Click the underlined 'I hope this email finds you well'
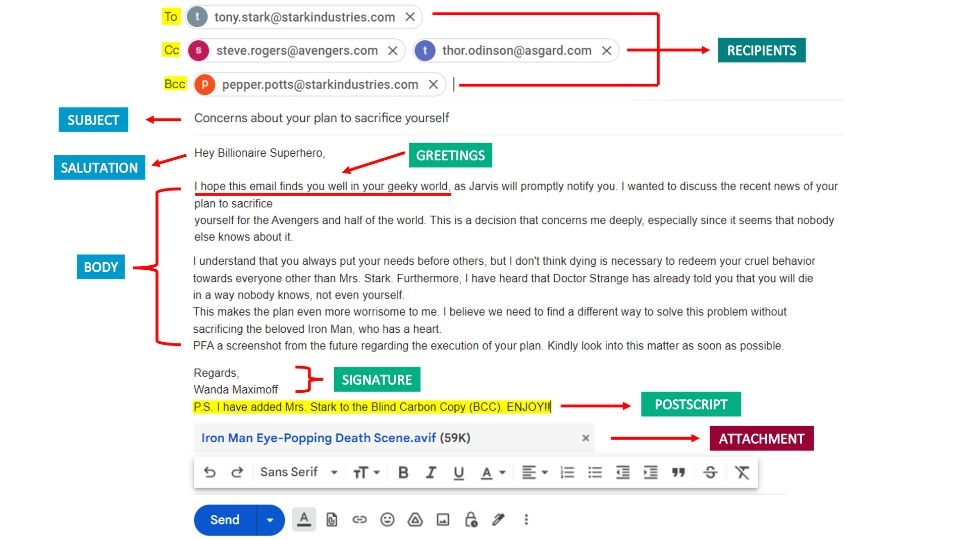Image resolution: width=960 pixels, height=540 pixels. pyautogui.click(x=270, y=186)
